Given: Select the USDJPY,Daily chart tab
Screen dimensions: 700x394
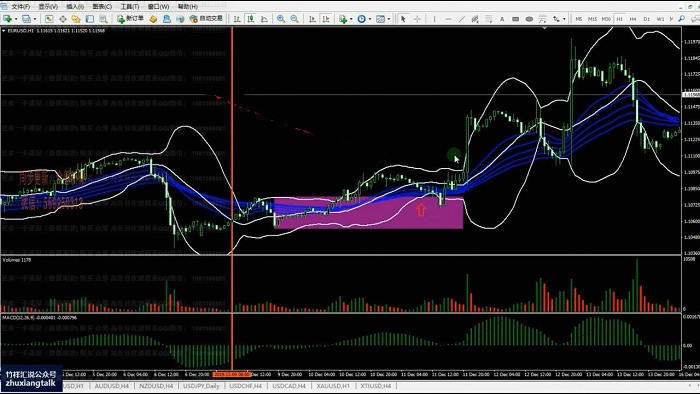Looking at the screenshot, I should click(201, 386).
